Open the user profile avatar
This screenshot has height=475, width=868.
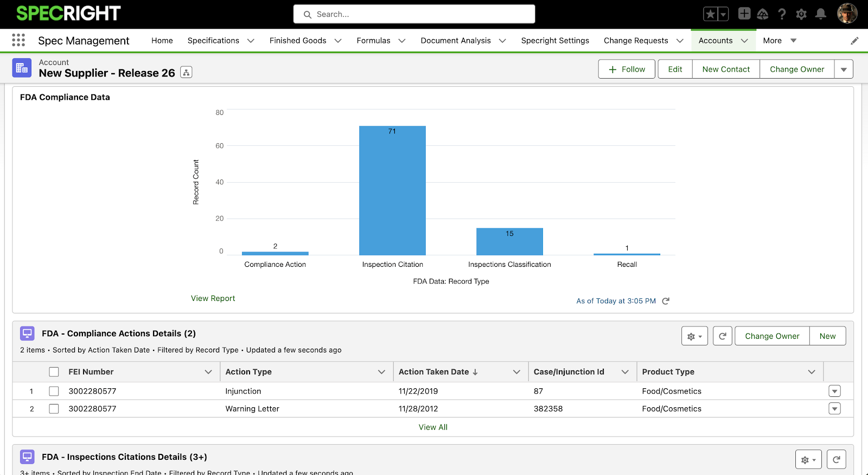click(x=847, y=14)
